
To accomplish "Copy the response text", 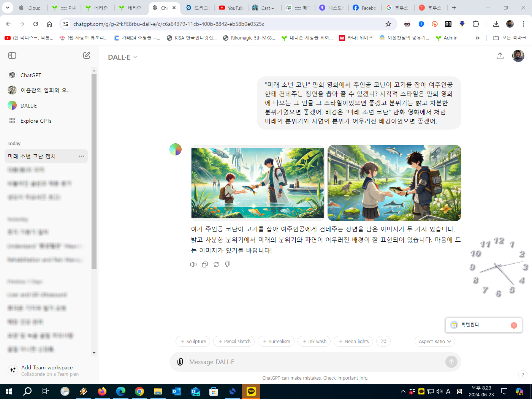I will tap(205, 264).
